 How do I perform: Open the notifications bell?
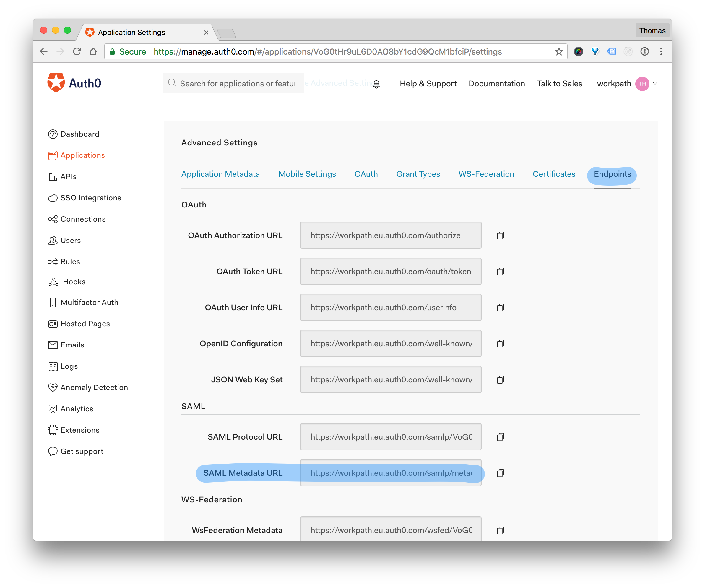pyautogui.click(x=376, y=84)
